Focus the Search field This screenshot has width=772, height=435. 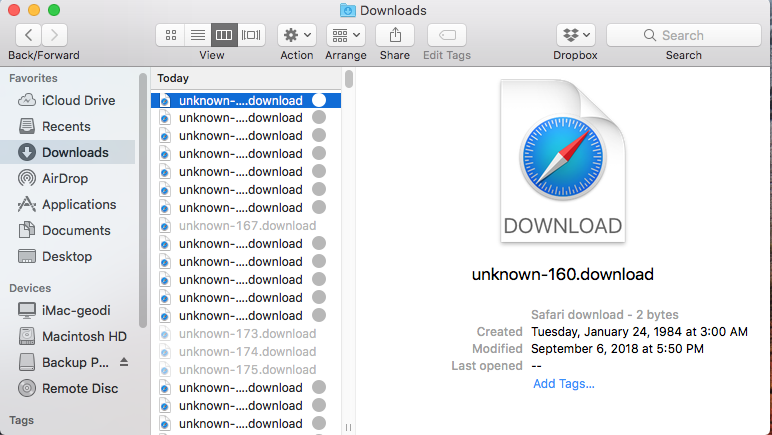click(x=684, y=35)
